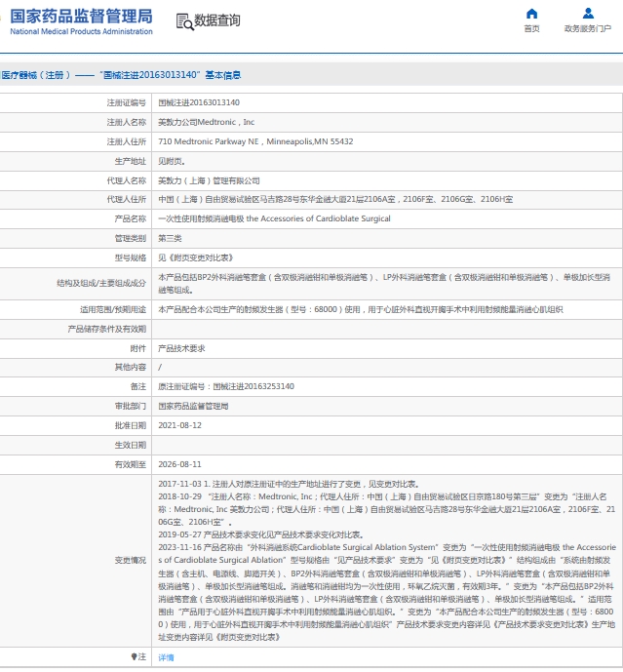
Task: Click the 2017-11-03 change record line
Action: 289,484
